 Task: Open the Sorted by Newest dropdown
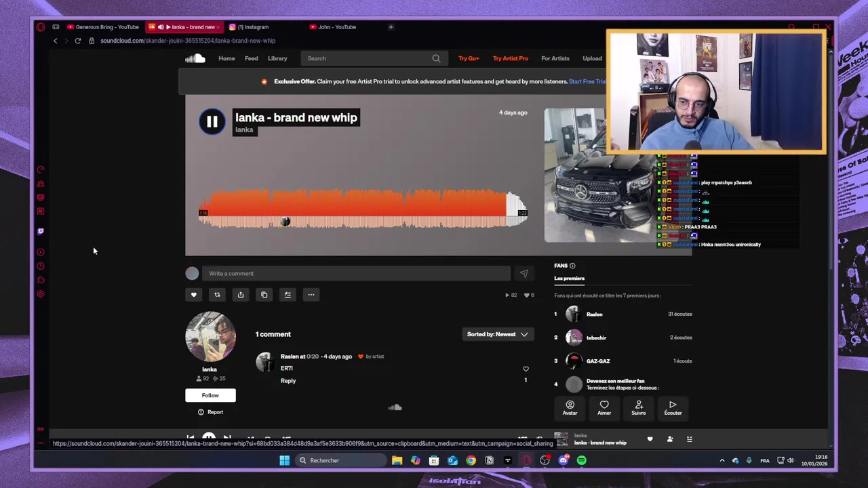(x=498, y=334)
